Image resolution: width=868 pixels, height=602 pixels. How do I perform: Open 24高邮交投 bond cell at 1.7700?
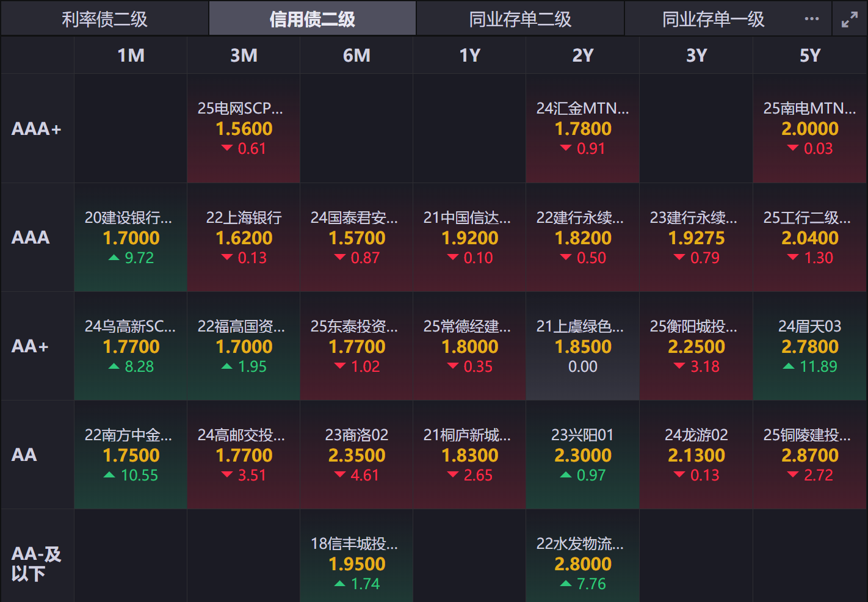(x=244, y=455)
